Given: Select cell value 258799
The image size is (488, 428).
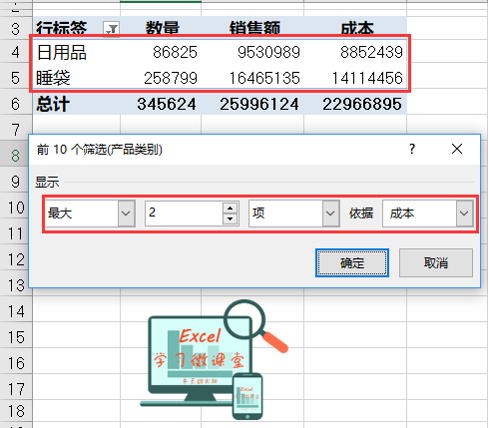Looking at the screenshot, I should pos(161,78).
